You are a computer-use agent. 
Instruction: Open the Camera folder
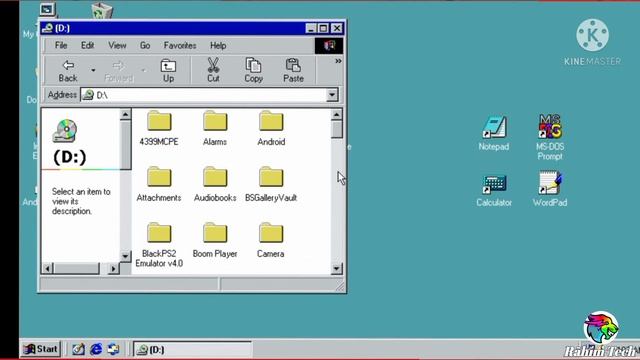[271, 240]
